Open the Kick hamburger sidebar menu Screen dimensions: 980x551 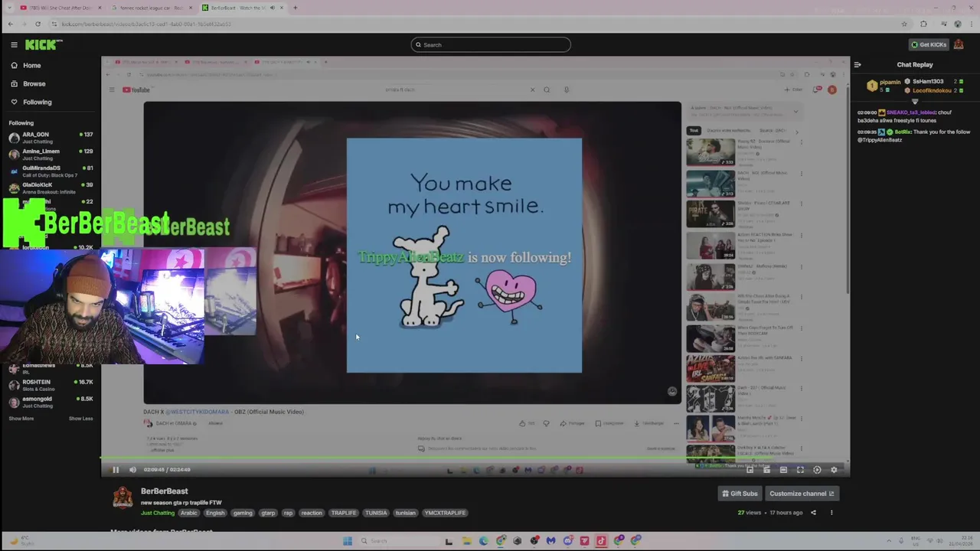point(14,44)
